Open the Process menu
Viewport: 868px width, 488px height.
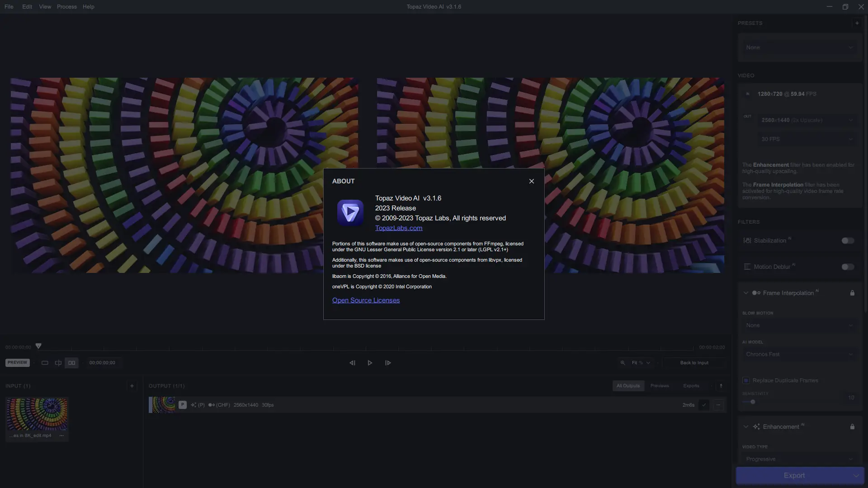66,7
